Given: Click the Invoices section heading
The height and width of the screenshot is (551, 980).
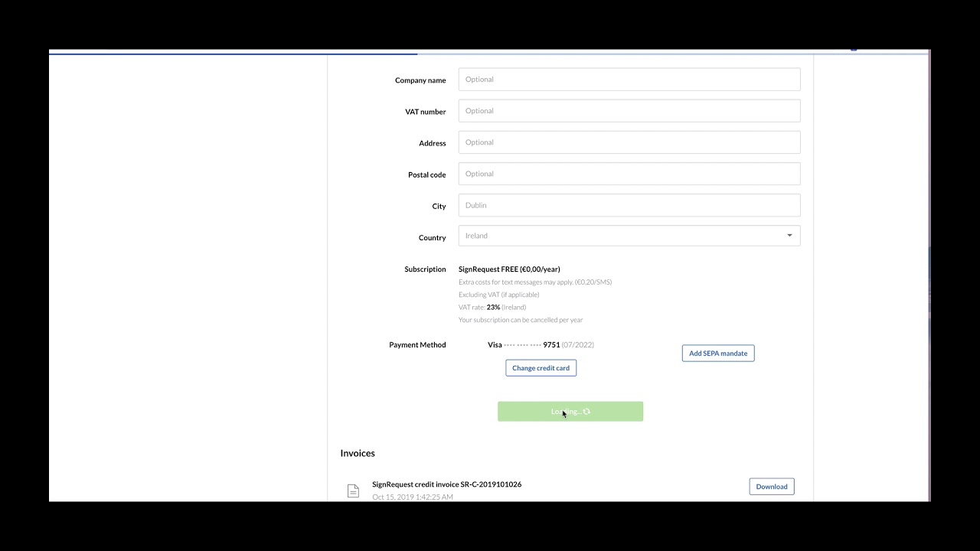Looking at the screenshot, I should coord(358,453).
